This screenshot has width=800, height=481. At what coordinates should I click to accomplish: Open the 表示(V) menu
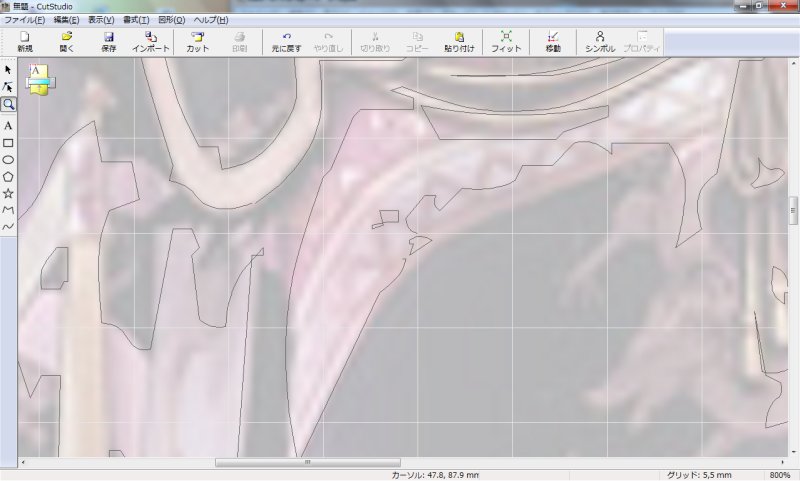[101, 20]
